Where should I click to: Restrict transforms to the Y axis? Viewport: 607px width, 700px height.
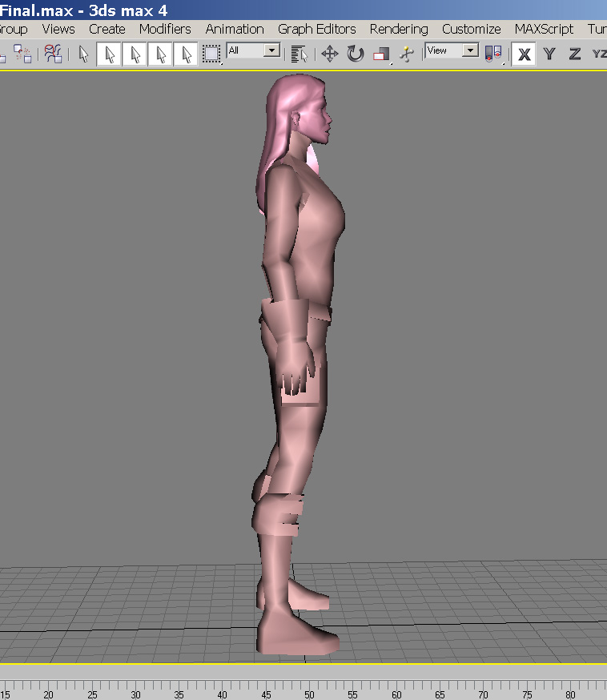point(549,54)
